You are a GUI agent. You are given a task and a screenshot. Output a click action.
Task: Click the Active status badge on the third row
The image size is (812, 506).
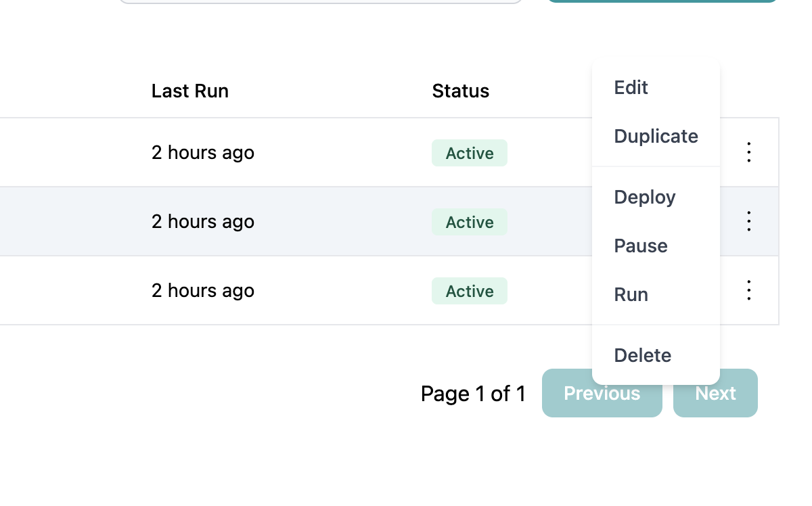470,291
